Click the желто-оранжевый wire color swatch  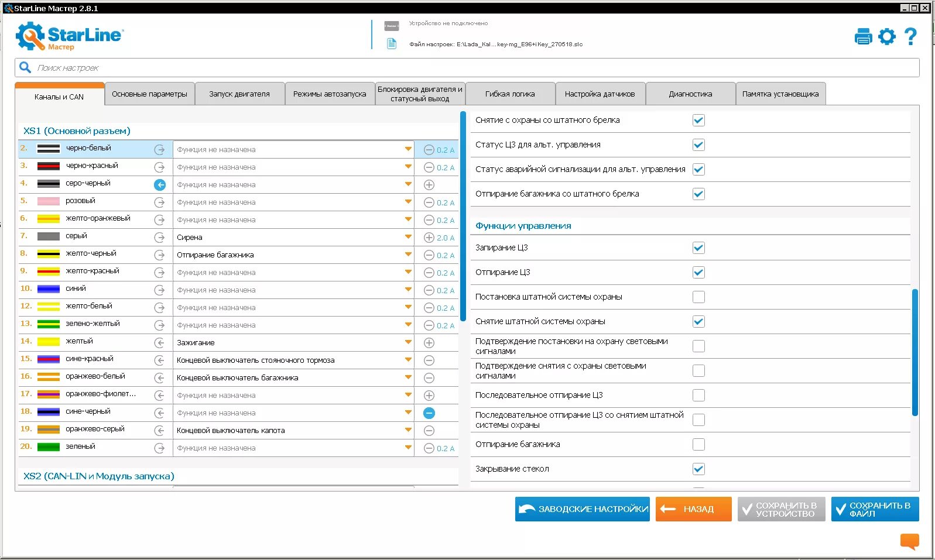49,219
